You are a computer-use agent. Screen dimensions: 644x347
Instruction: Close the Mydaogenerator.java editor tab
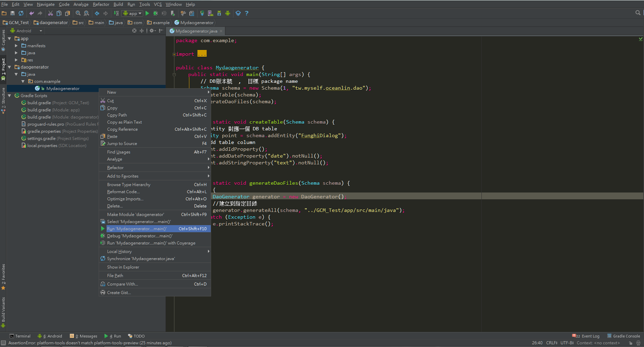click(221, 31)
